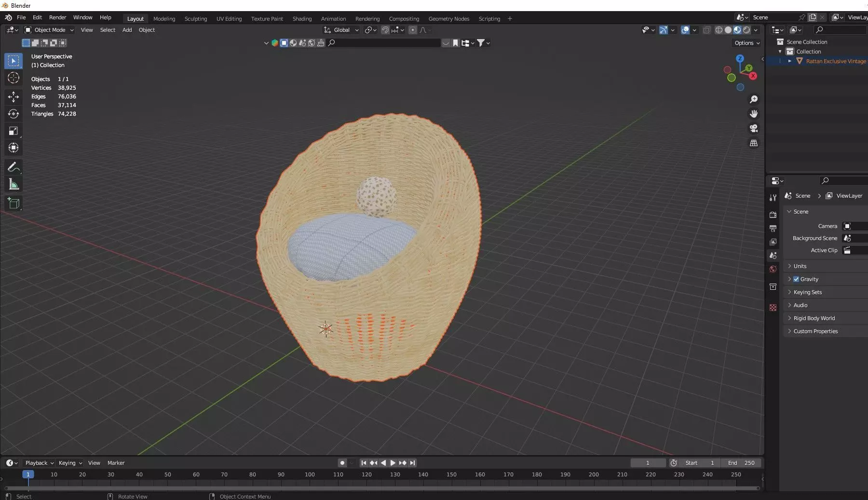868x500 pixels.
Task: Switch to the Sculpting workspace tab
Action: tap(196, 19)
